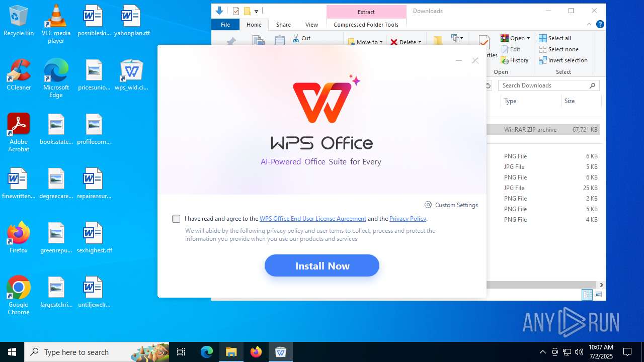Viewport: 644px width, 362px height.
Task: Select the yahooplan.rtf desktop file
Action: click(131, 21)
